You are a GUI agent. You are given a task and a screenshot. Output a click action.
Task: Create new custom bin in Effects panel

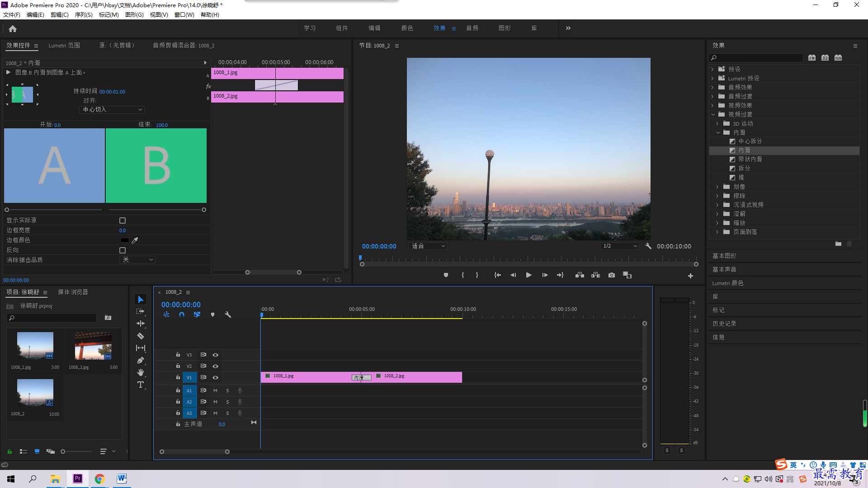pos(838,244)
